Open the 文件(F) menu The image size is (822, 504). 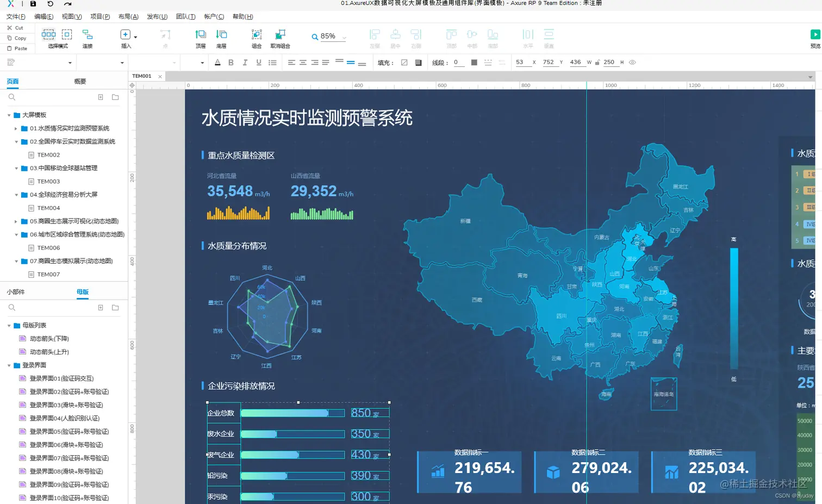tap(16, 17)
